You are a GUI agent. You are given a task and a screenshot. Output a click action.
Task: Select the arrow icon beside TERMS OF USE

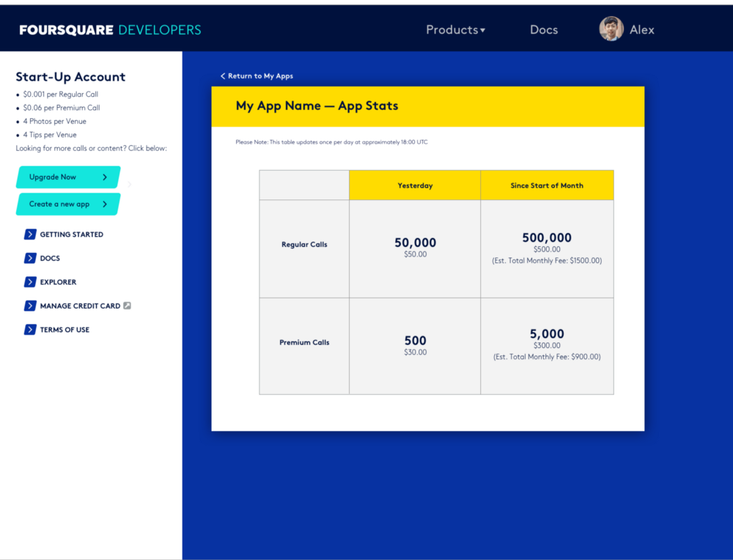click(x=29, y=330)
